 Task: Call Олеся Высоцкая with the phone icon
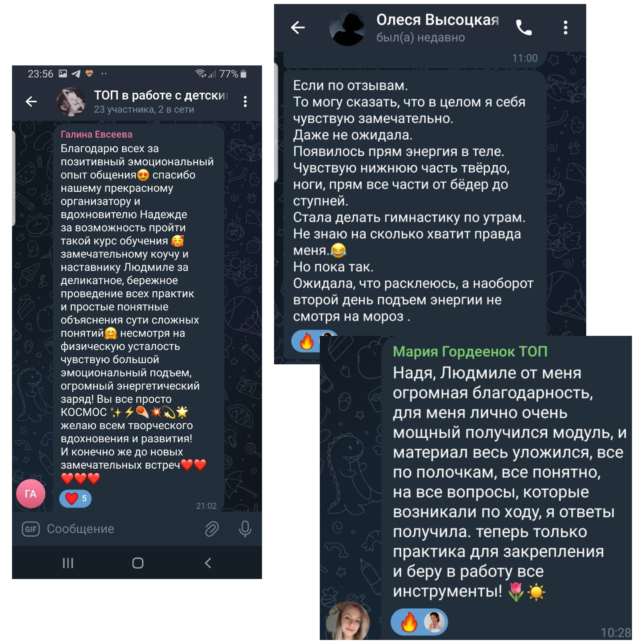pyautogui.click(x=524, y=28)
